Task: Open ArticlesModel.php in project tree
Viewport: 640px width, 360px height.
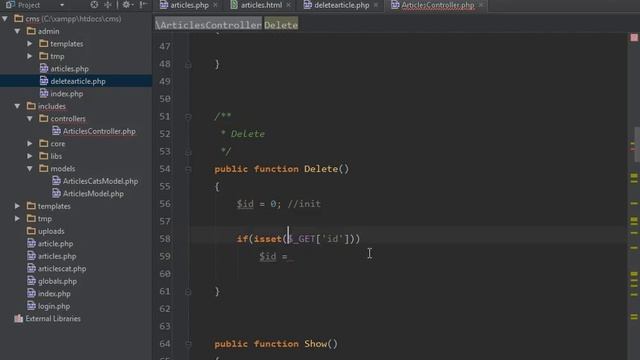Action: click(93, 194)
